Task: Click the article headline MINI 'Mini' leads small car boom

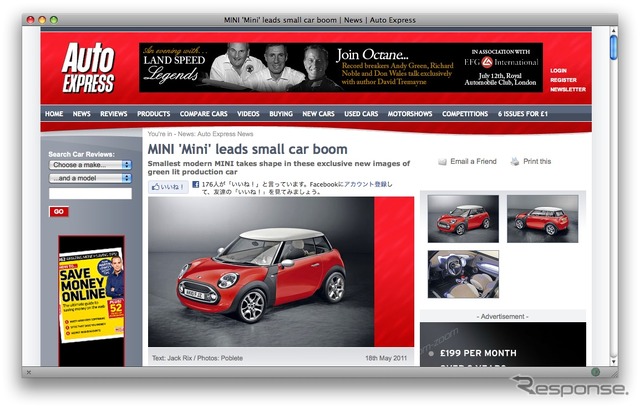Action: pos(247,149)
